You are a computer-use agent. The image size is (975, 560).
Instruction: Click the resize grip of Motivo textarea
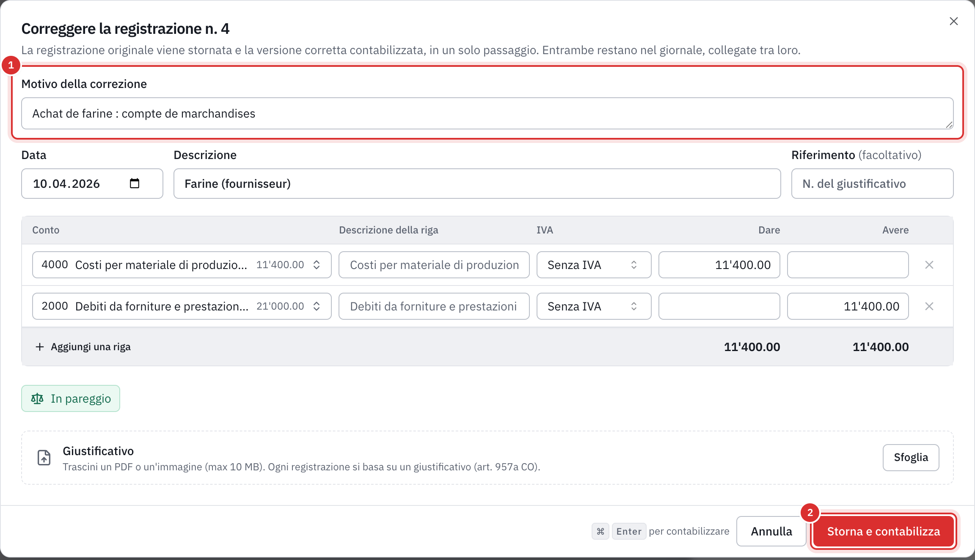coord(949,125)
